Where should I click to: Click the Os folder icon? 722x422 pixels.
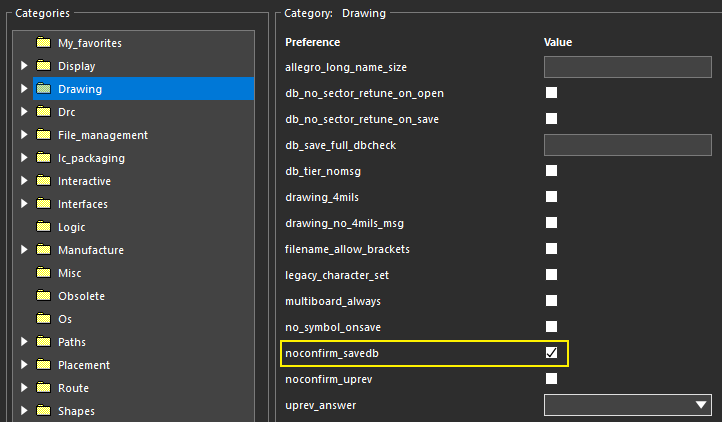click(43, 319)
